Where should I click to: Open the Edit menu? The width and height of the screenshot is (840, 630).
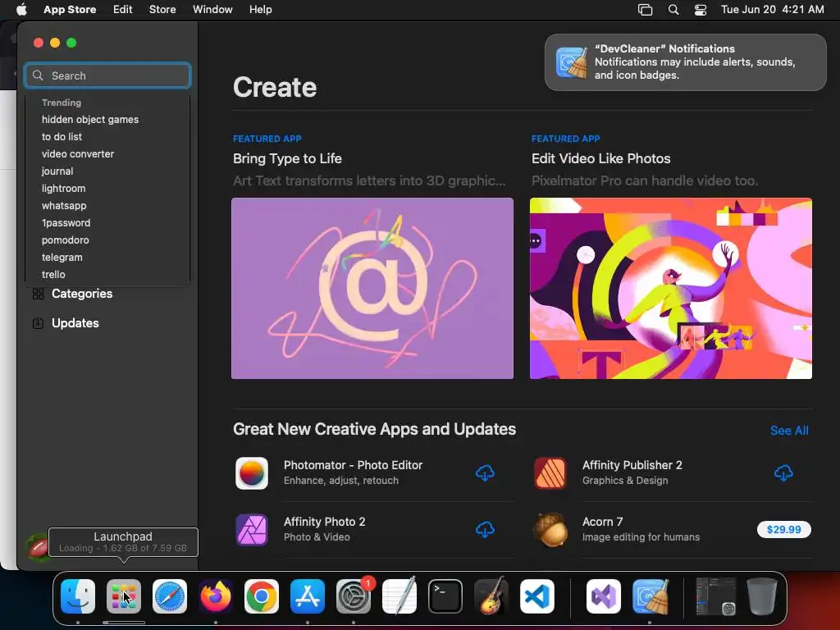(x=123, y=10)
